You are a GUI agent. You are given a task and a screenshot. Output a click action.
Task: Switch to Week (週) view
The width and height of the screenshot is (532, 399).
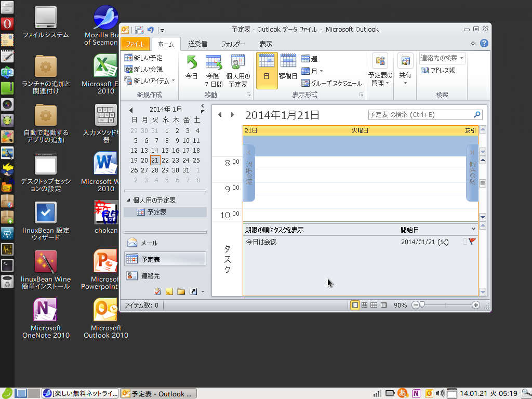[x=310, y=59]
